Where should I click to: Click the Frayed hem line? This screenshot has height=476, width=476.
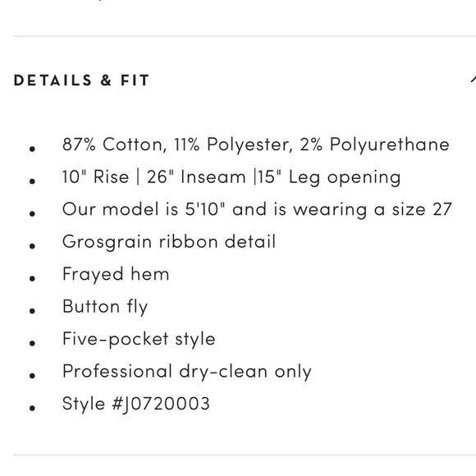point(116,275)
